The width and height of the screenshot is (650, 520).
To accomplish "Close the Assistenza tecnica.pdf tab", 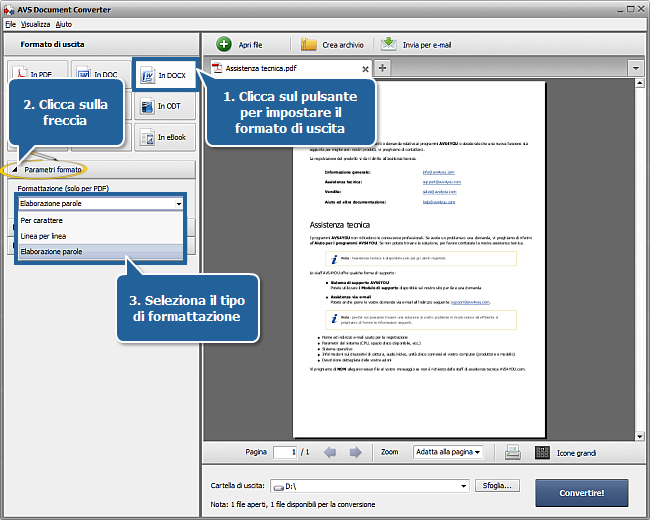I will (x=365, y=69).
